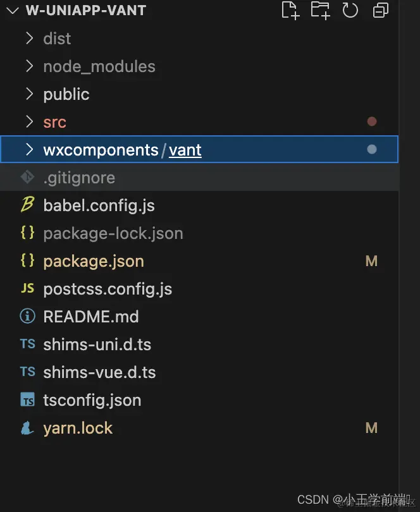Expand the node_modules folder chevron
420x512 pixels.
[x=29, y=66]
